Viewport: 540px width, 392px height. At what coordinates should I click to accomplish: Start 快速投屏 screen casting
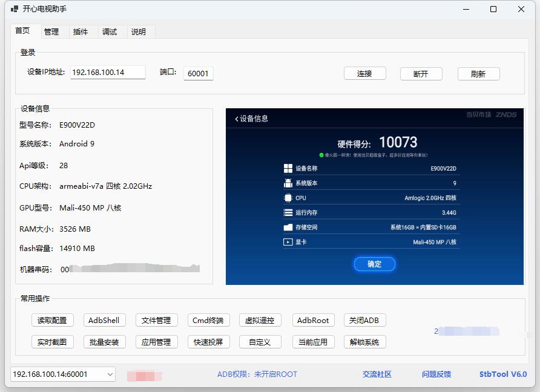[208, 342]
